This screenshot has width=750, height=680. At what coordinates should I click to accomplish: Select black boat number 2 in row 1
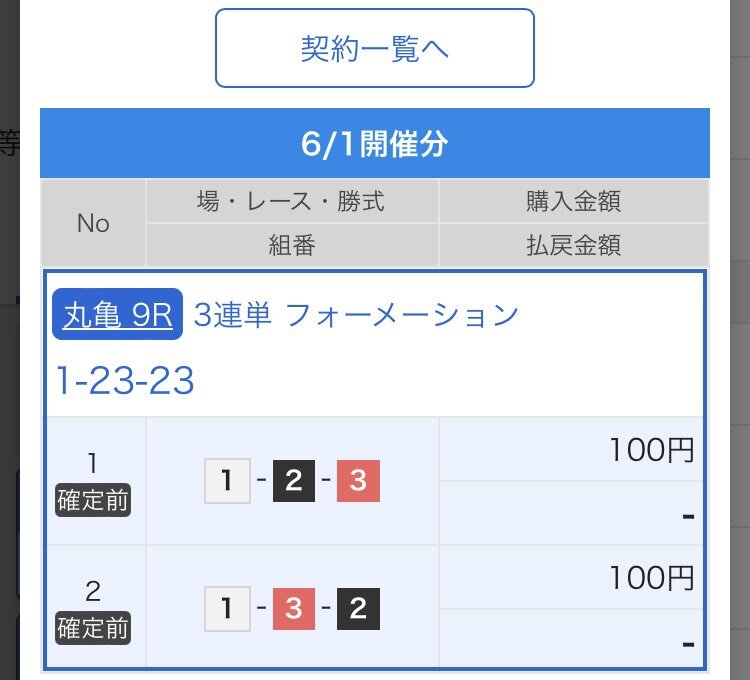click(x=294, y=481)
